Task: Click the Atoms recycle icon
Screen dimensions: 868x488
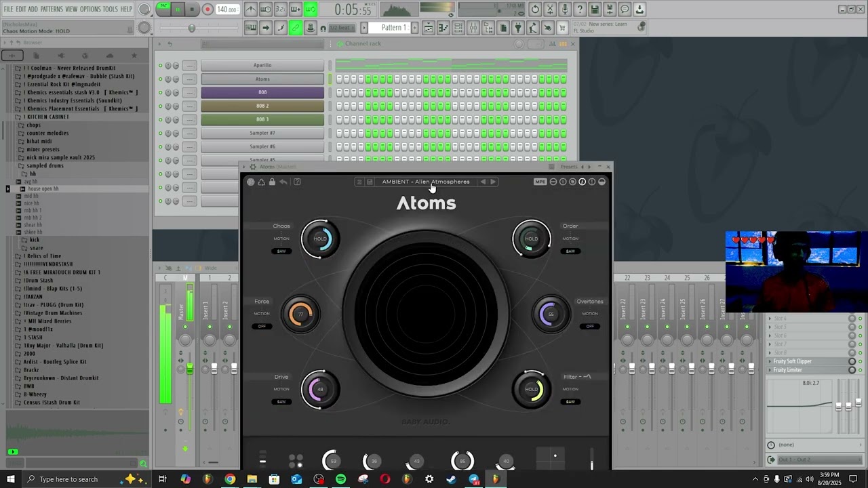Action: [x=261, y=182]
